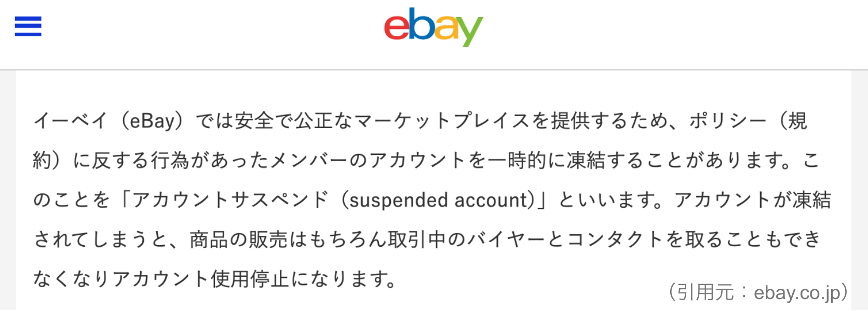Screen dimensions: 868x311
Task: Click the word 'マーケットプレイス'
Action: [442, 121]
